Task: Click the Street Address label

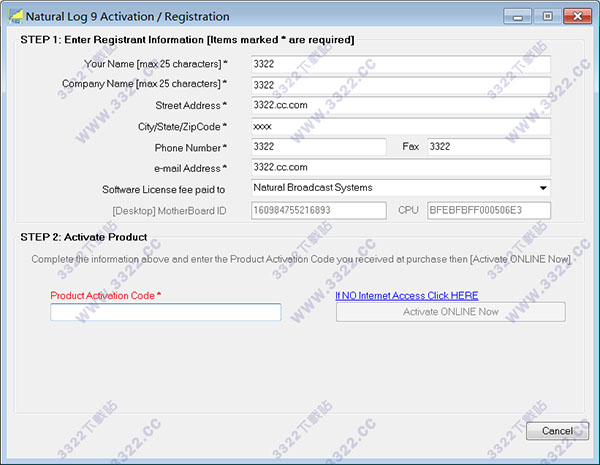Action: [x=191, y=105]
